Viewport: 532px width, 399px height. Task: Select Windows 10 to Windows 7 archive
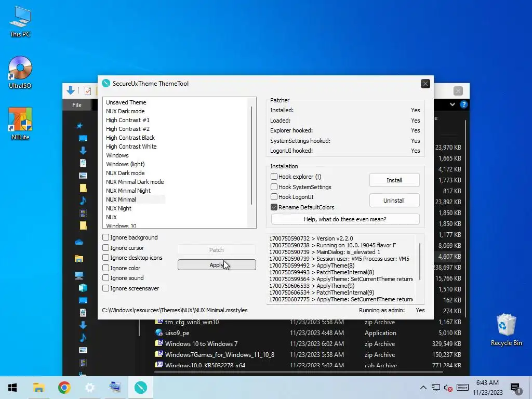coord(201,344)
